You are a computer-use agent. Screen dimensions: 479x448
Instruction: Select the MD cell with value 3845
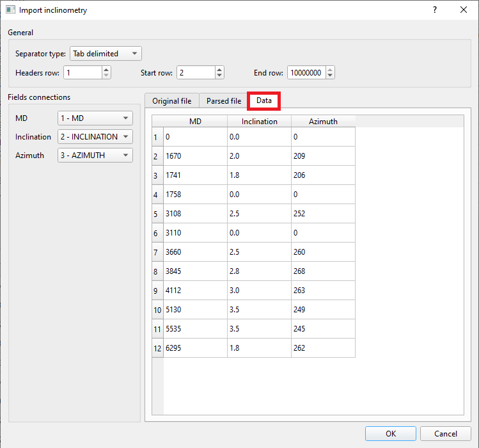pos(196,271)
